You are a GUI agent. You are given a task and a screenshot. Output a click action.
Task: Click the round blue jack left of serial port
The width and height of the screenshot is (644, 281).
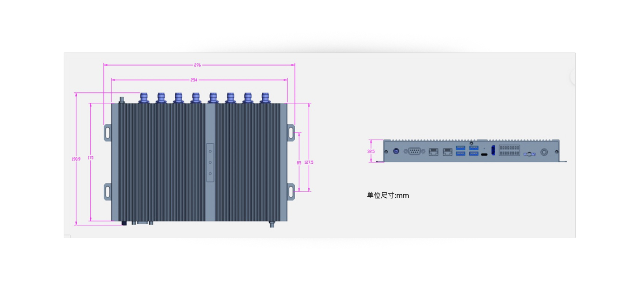pyautogui.click(x=397, y=151)
